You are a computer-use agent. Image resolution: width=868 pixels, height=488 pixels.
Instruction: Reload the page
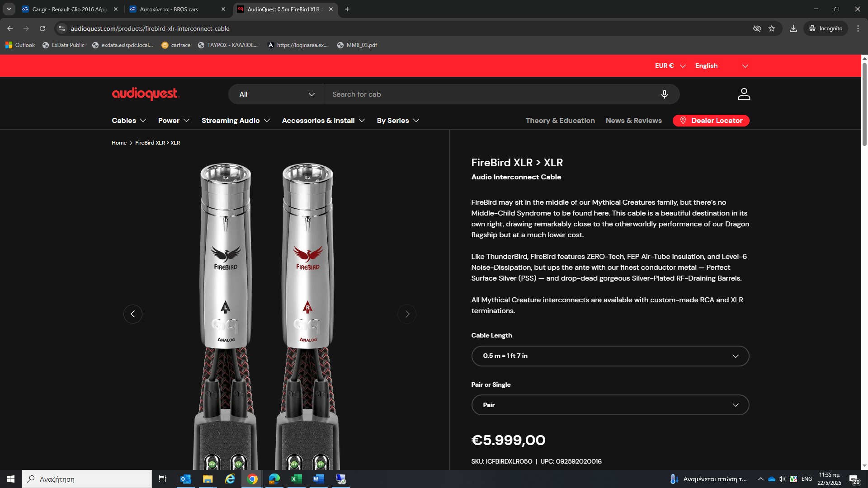[42, 28]
